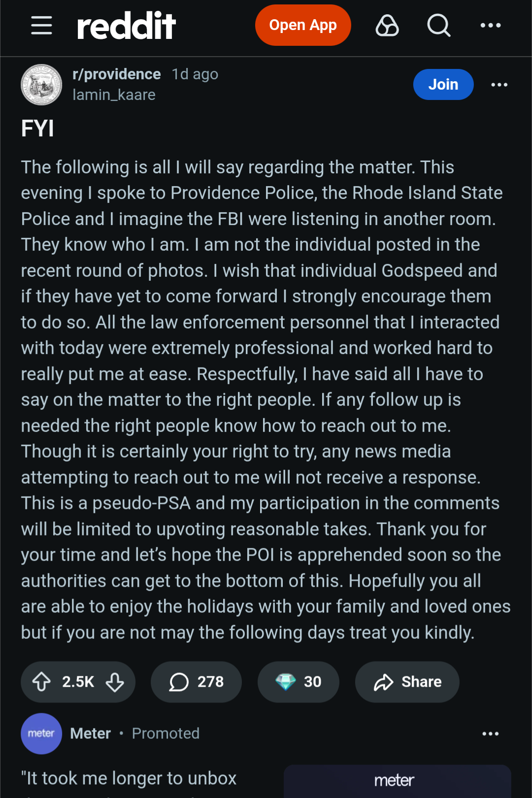Open the search icon
This screenshot has width=532, height=798.
coord(438,25)
